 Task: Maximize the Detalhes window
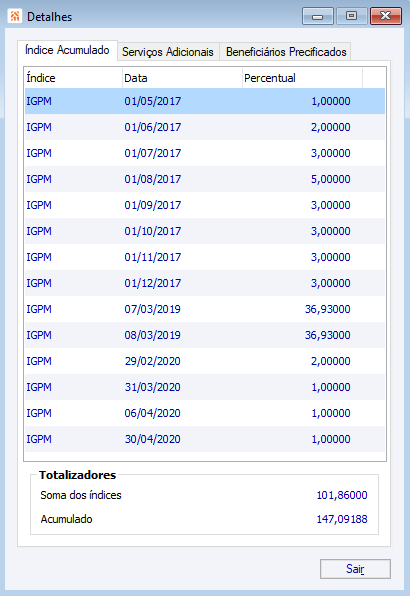click(351, 16)
